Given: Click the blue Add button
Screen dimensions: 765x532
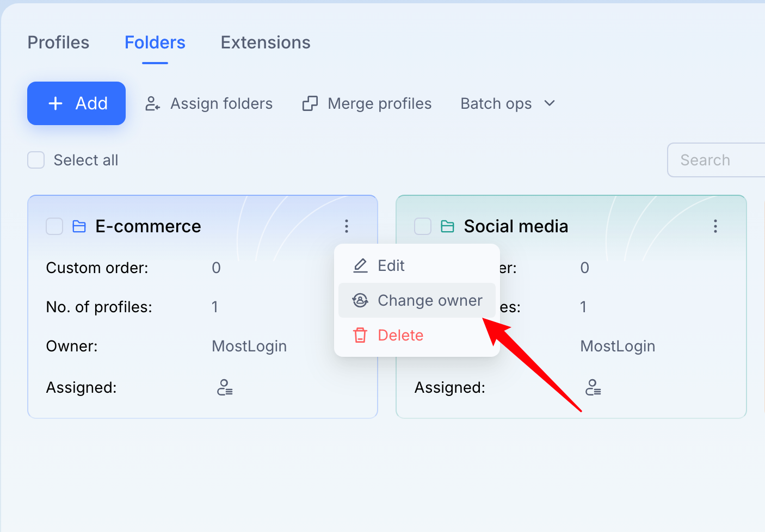Looking at the screenshot, I should 76,103.
